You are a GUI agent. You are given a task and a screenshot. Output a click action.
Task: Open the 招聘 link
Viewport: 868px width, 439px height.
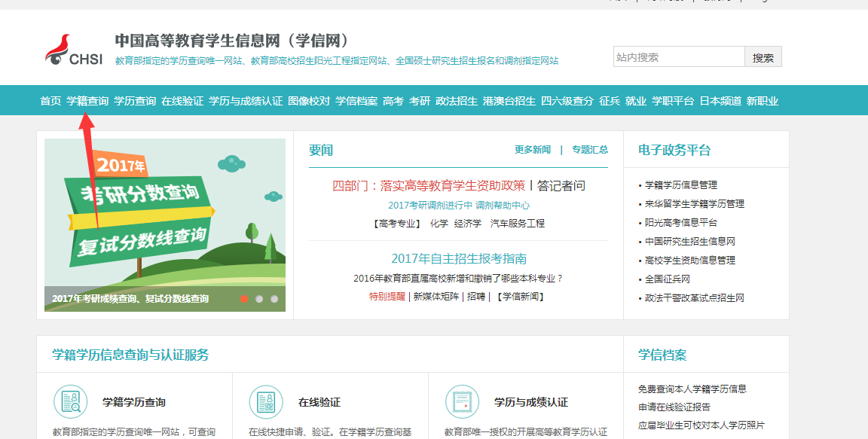coord(476,297)
